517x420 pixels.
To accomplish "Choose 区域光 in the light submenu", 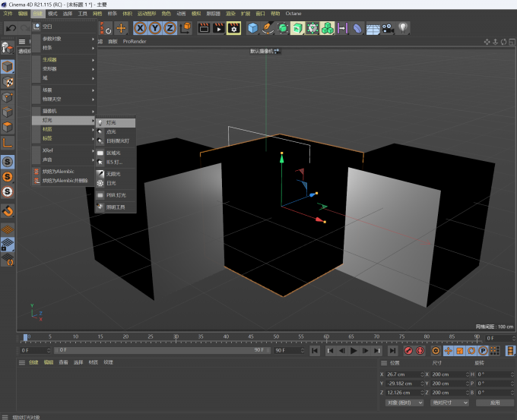I will [x=116, y=153].
